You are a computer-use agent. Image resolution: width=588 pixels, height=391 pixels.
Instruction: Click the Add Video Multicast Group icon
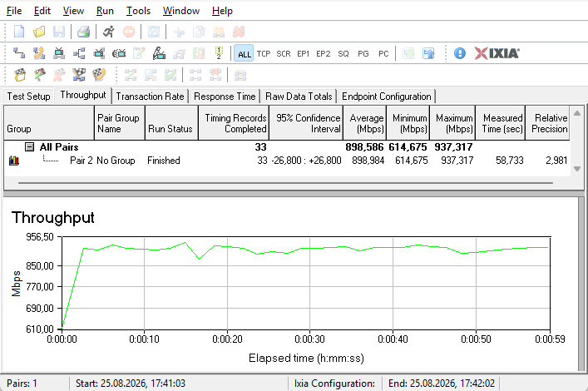(x=99, y=54)
